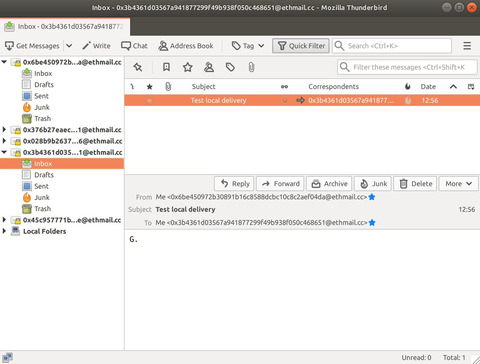Sort by starred column header
Image resolution: width=480 pixels, height=364 pixels.
[x=149, y=87]
